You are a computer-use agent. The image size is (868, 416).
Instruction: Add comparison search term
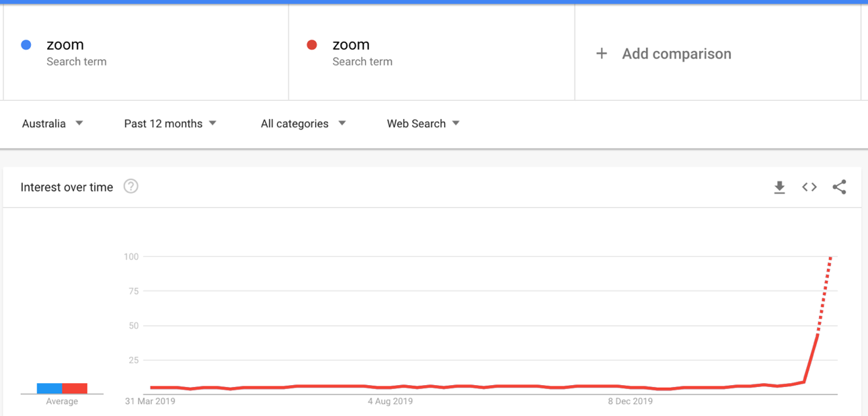pos(676,54)
